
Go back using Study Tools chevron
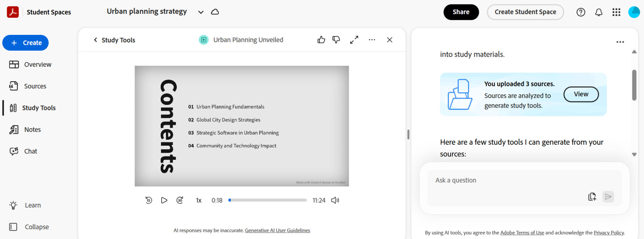[96, 40]
